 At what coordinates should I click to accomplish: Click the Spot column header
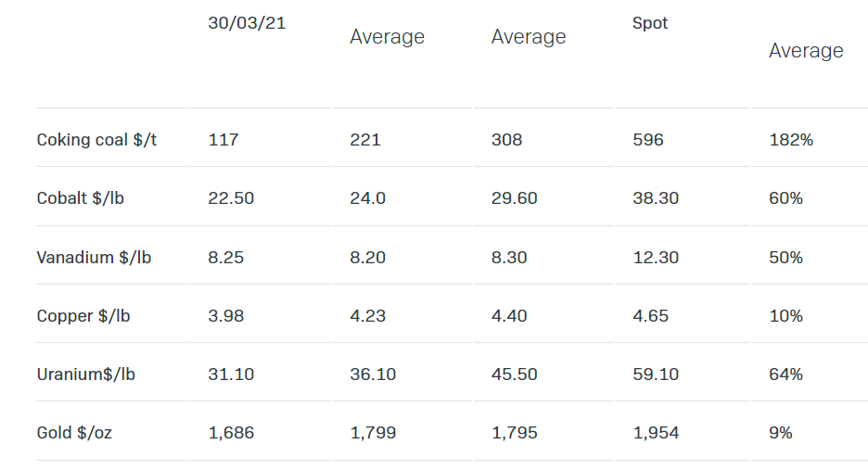coord(649,23)
